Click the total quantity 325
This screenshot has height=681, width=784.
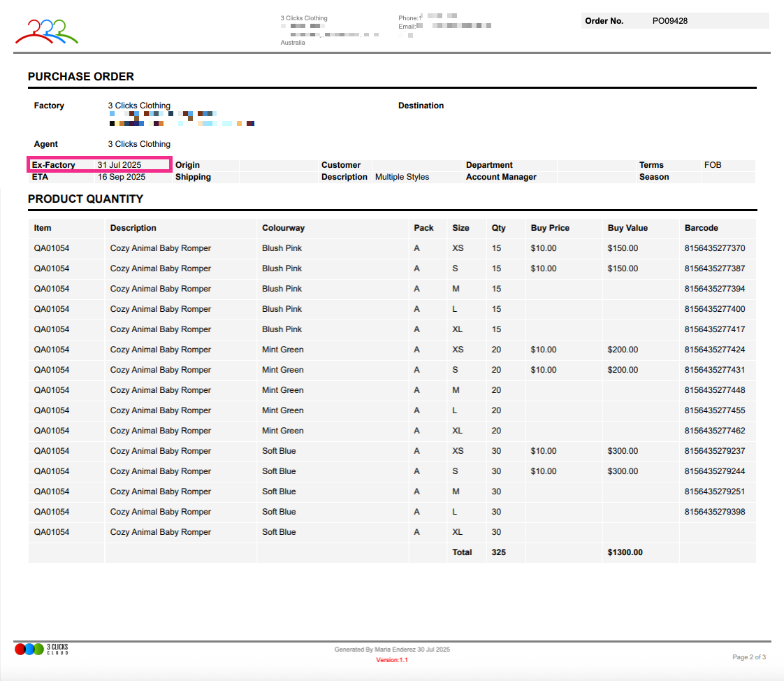point(498,552)
